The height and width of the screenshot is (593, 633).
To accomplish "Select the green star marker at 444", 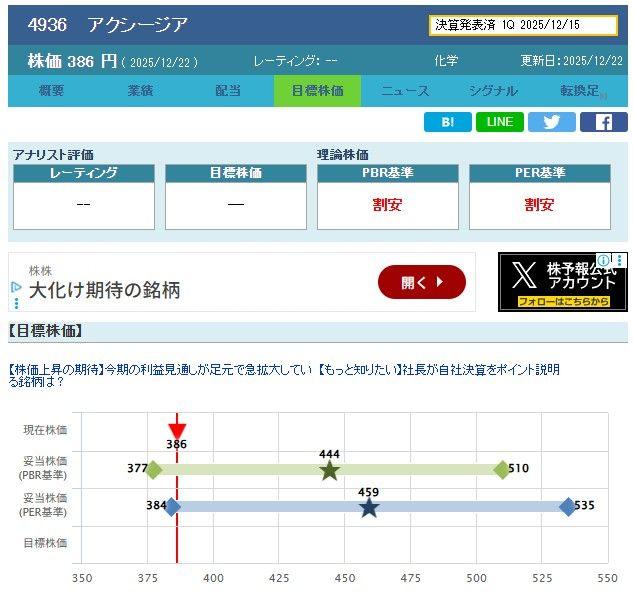I will click(x=329, y=470).
